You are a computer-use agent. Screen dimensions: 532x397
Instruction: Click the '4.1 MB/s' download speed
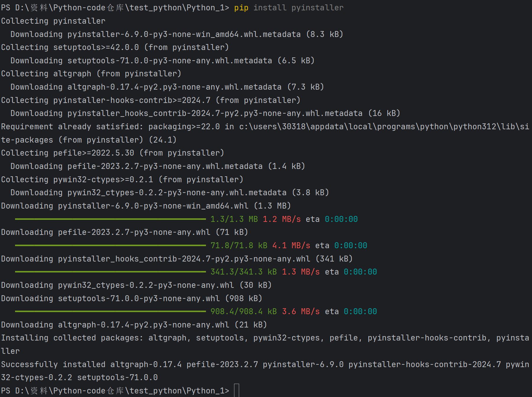tap(291, 246)
